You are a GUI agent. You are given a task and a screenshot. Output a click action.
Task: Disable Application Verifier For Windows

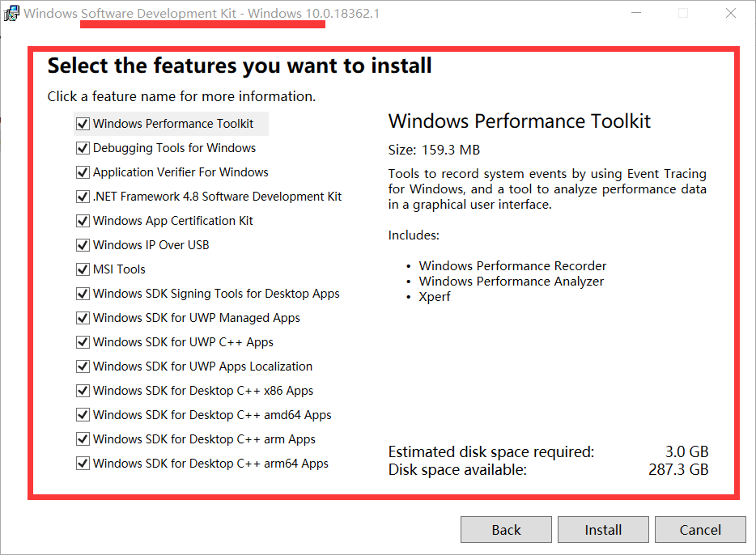tap(82, 172)
